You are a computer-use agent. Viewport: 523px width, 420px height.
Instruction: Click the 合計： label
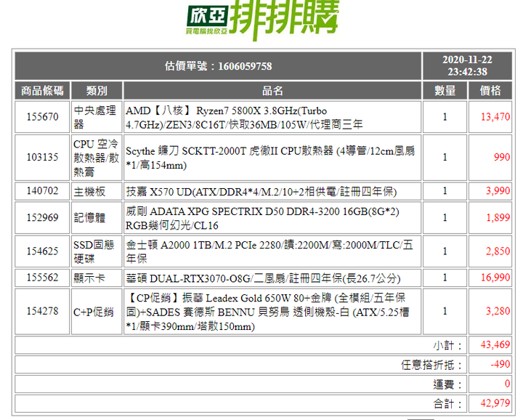pos(447,404)
